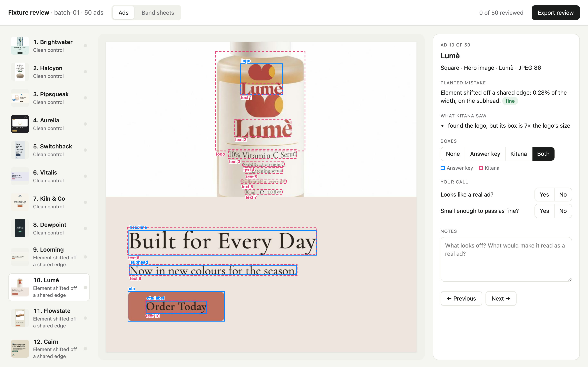588x367 pixels.
Task: Show only Answer key boxes
Action: 485,154
